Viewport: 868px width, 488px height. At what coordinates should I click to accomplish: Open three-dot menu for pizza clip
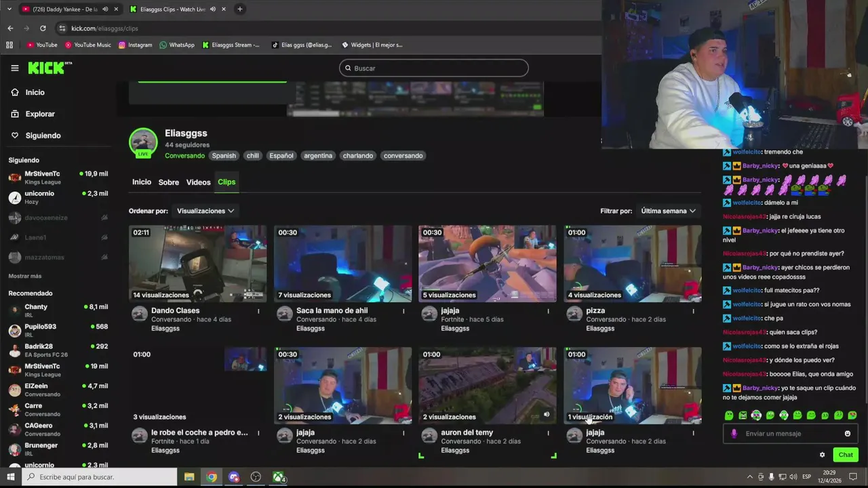click(693, 311)
